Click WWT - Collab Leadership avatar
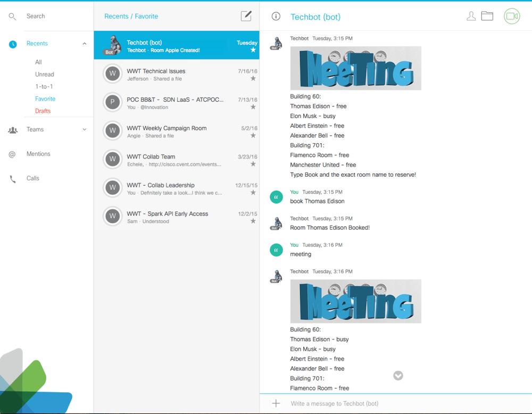 tap(112, 188)
